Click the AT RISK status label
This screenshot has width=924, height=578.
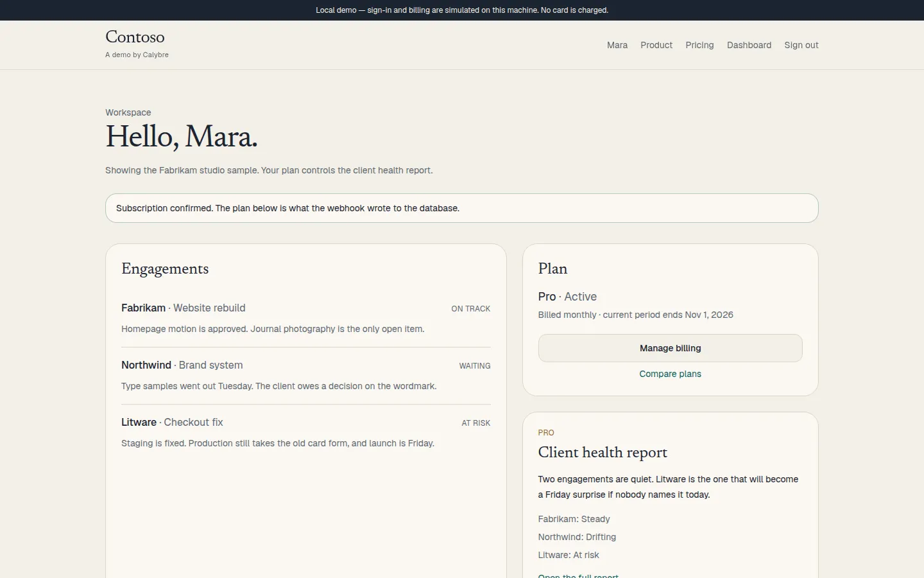click(x=476, y=423)
